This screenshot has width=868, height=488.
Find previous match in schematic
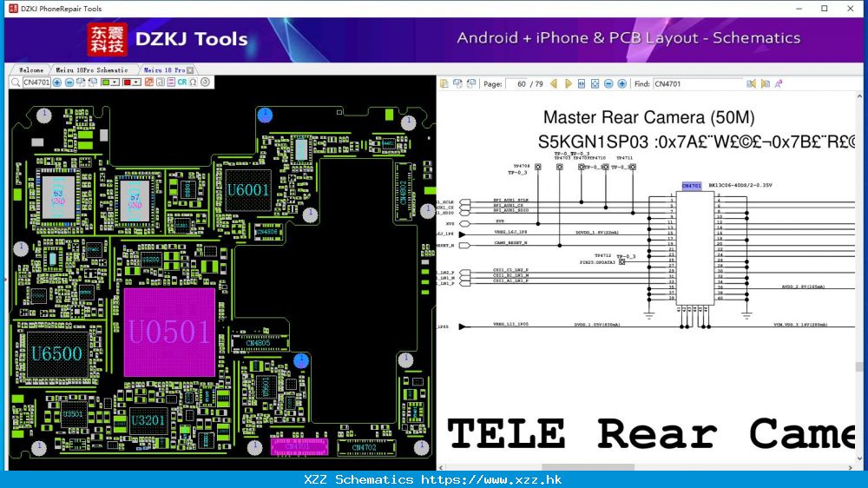click(751, 83)
